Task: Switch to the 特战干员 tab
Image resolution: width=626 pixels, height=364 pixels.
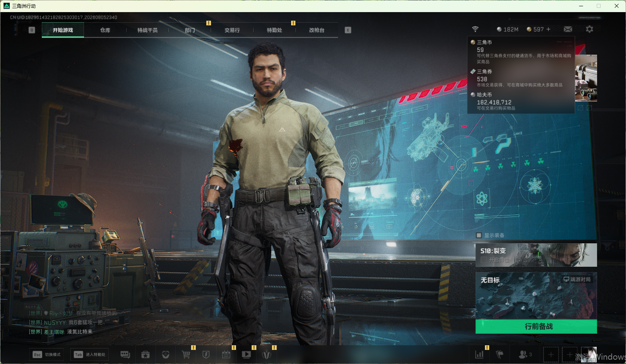Action: click(147, 30)
